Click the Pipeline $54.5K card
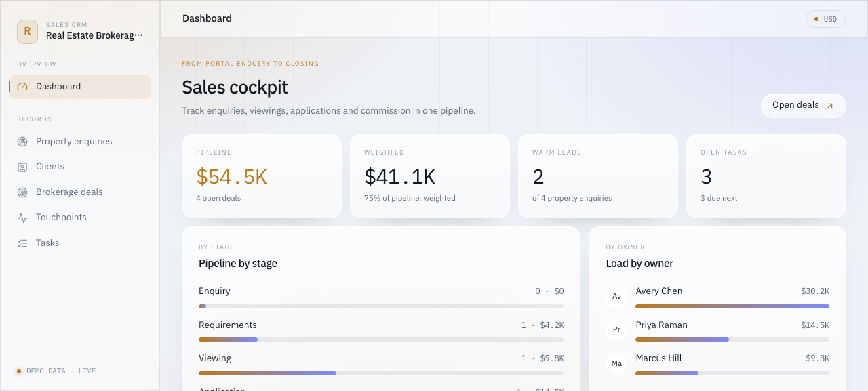The height and width of the screenshot is (391, 868). (x=262, y=176)
